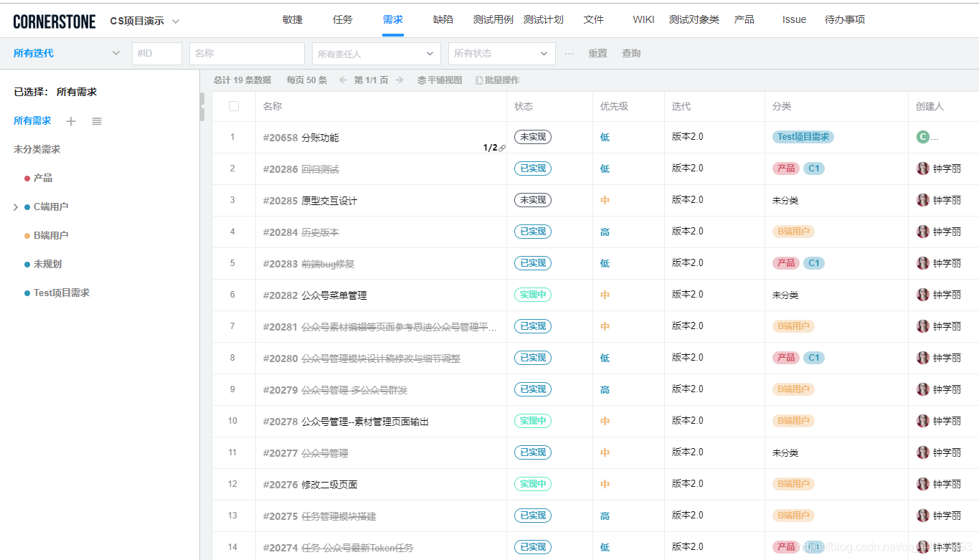Click the 重置 button
This screenshot has height=560, width=979.
pos(597,54)
